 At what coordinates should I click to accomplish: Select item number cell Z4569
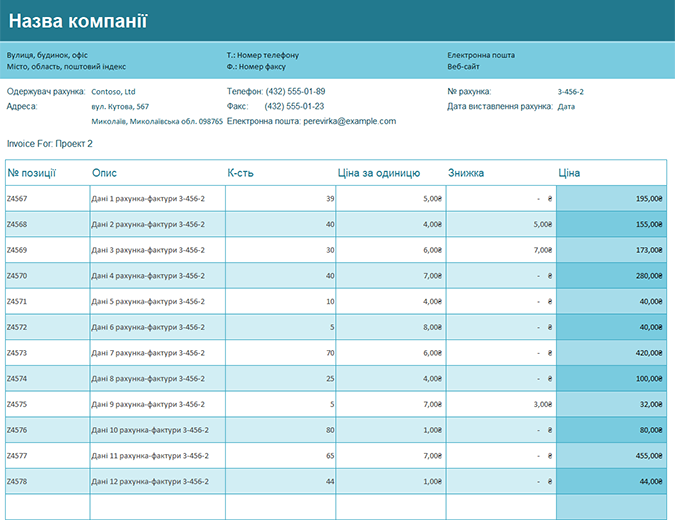coord(47,250)
